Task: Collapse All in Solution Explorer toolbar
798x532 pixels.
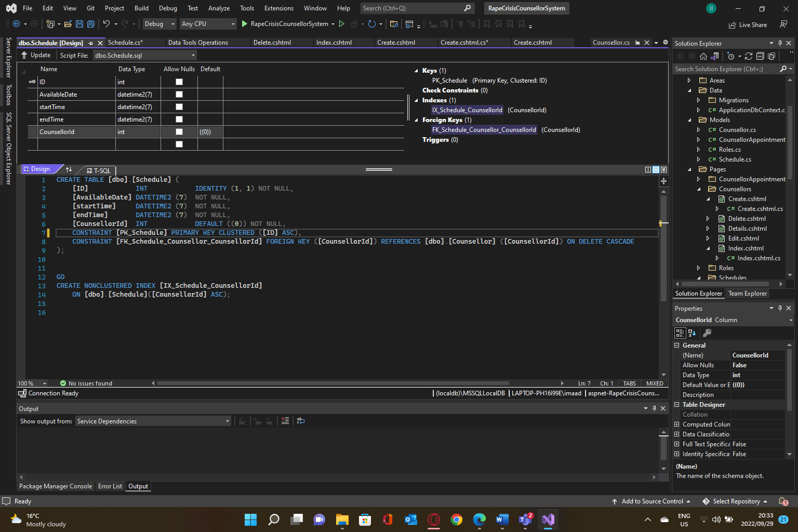Action: 760,56
